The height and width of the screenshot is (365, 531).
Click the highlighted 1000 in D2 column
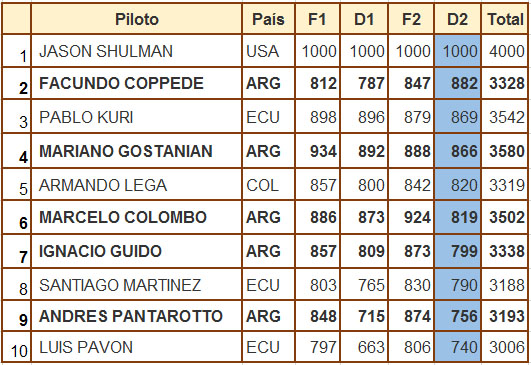click(x=458, y=51)
